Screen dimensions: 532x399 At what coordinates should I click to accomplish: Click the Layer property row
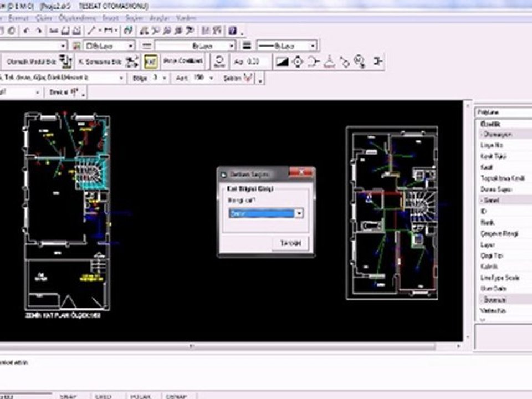coord(505,244)
